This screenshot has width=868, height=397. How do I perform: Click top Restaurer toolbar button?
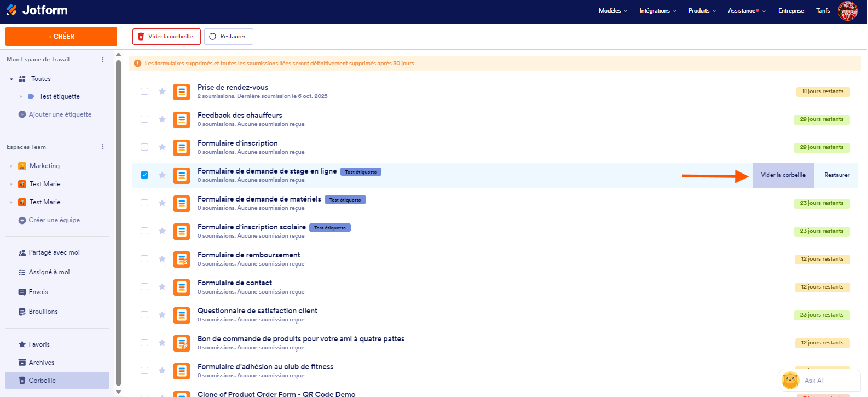click(x=229, y=37)
